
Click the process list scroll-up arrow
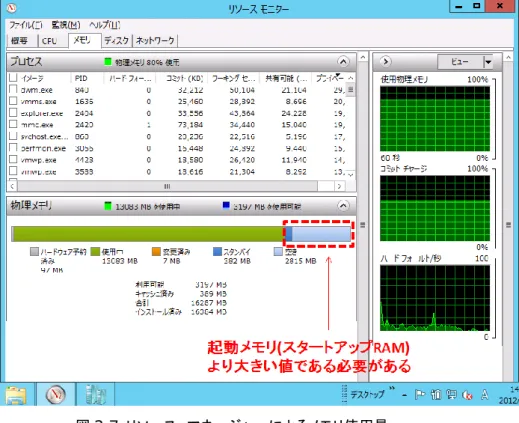[x=351, y=78]
